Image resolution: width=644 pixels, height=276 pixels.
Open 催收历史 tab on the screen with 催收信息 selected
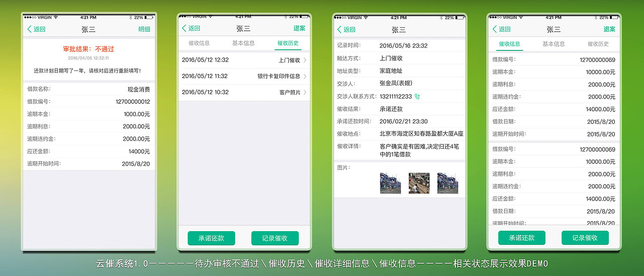pyautogui.click(x=598, y=44)
